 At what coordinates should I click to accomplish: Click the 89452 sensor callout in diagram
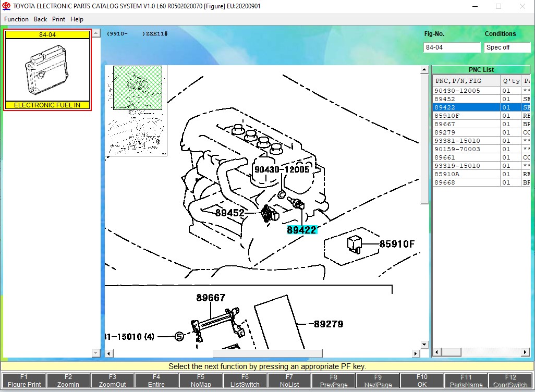[229, 213]
